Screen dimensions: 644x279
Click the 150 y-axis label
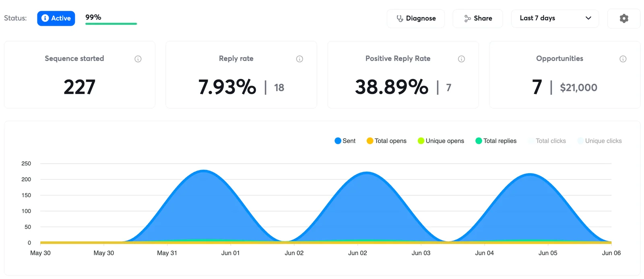[x=26, y=195]
